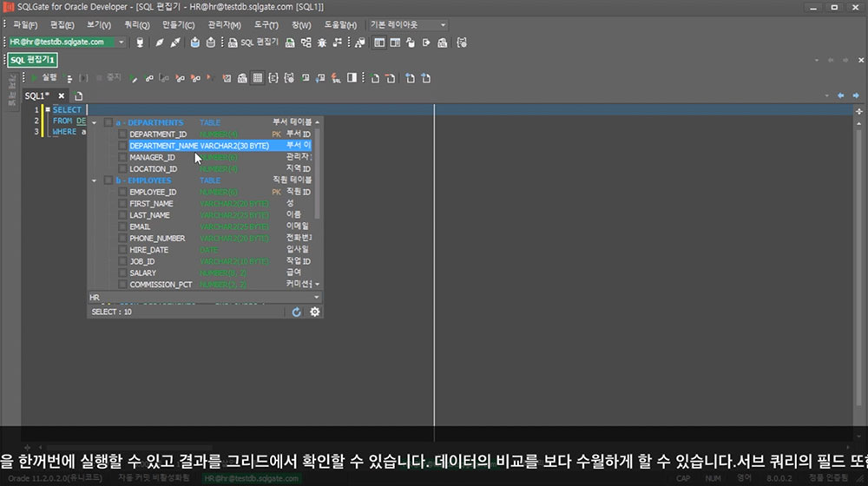Click the SELECT keyword on line 1
Viewport: 868px width, 486px height.
67,109
